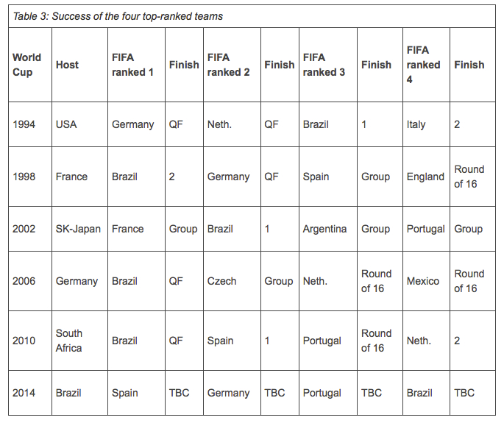Screen dimensions: 504x423
Task: Select the 'Mexico' cell in 2006 row
Action: click(x=426, y=281)
